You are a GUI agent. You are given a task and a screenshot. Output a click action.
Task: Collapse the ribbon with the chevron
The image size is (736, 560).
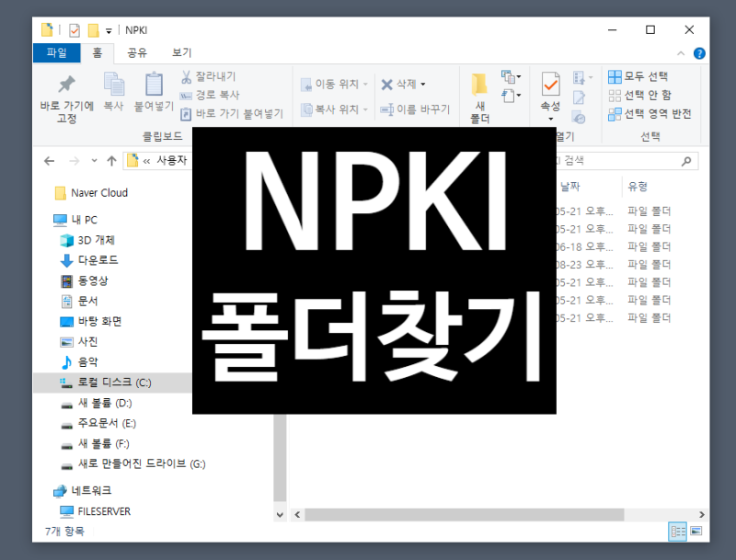tap(681, 53)
